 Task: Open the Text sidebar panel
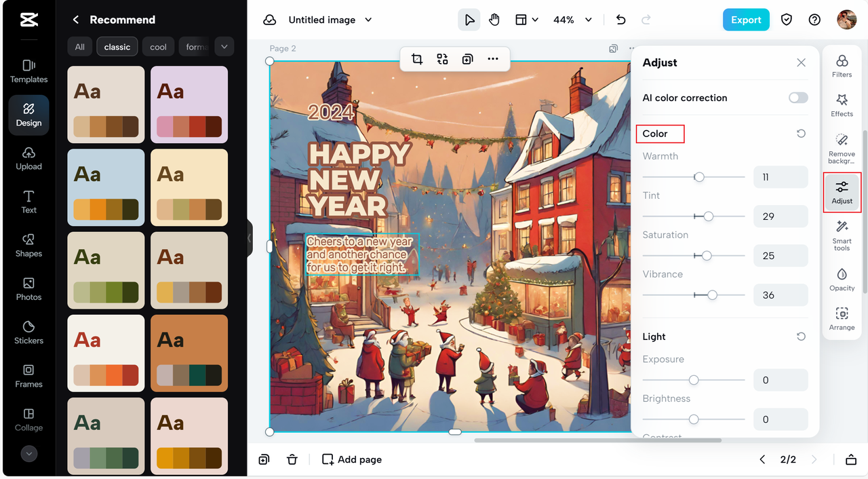28,202
